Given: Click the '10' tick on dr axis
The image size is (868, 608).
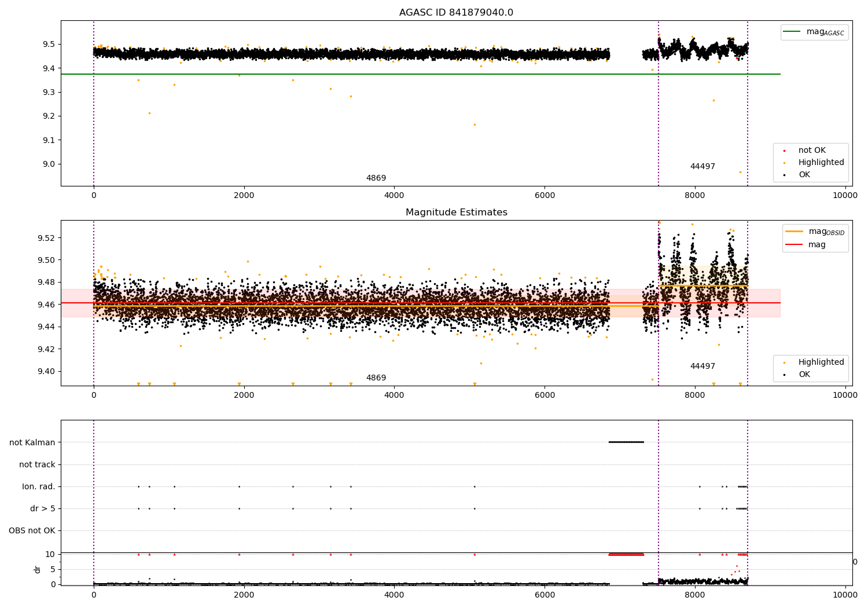Looking at the screenshot, I should [50, 554].
